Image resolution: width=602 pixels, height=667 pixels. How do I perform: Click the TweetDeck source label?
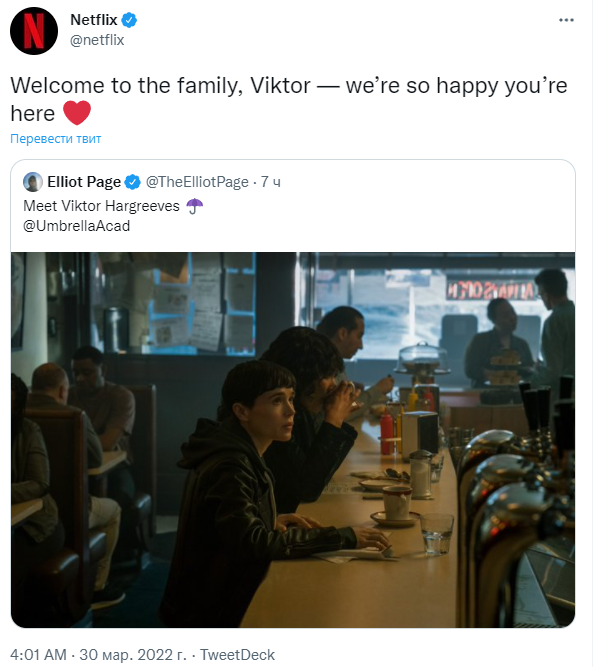pos(237,654)
